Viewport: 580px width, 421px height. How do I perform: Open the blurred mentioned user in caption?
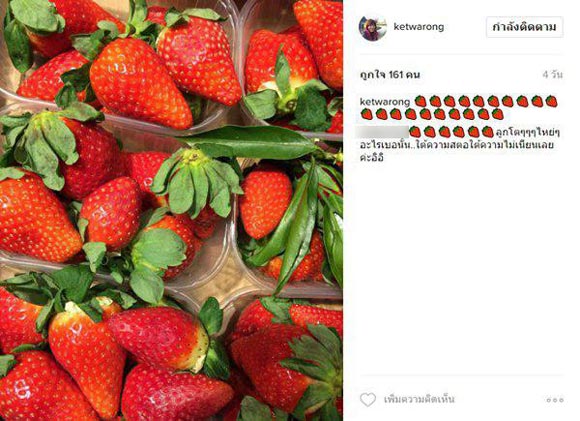[382, 132]
